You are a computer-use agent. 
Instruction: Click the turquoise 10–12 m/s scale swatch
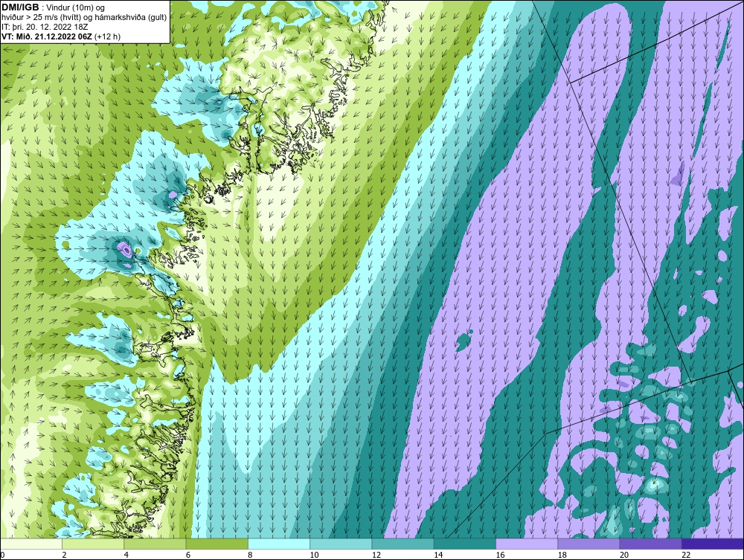click(341, 544)
